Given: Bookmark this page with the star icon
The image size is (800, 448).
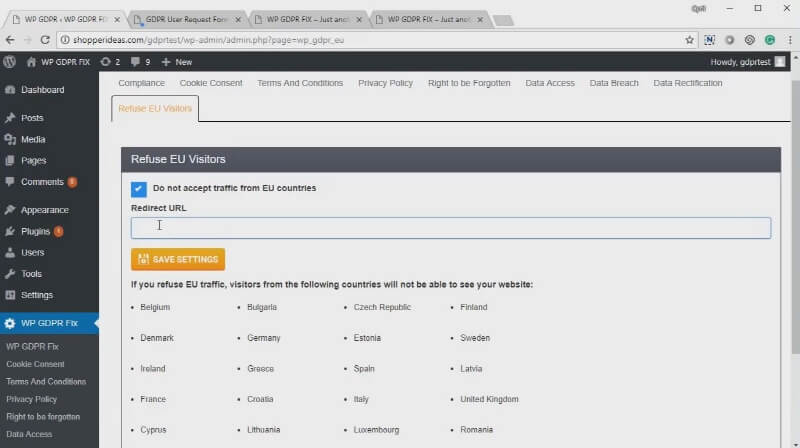Looking at the screenshot, I should click(x=689, y=40).
